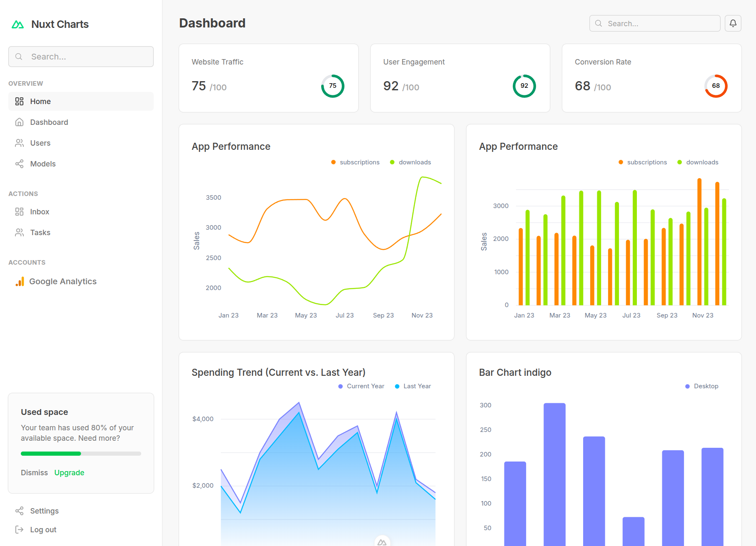The image size is (756, 546).
Task: Toggle Current Year legend item
Action: [x=361, y=386]
